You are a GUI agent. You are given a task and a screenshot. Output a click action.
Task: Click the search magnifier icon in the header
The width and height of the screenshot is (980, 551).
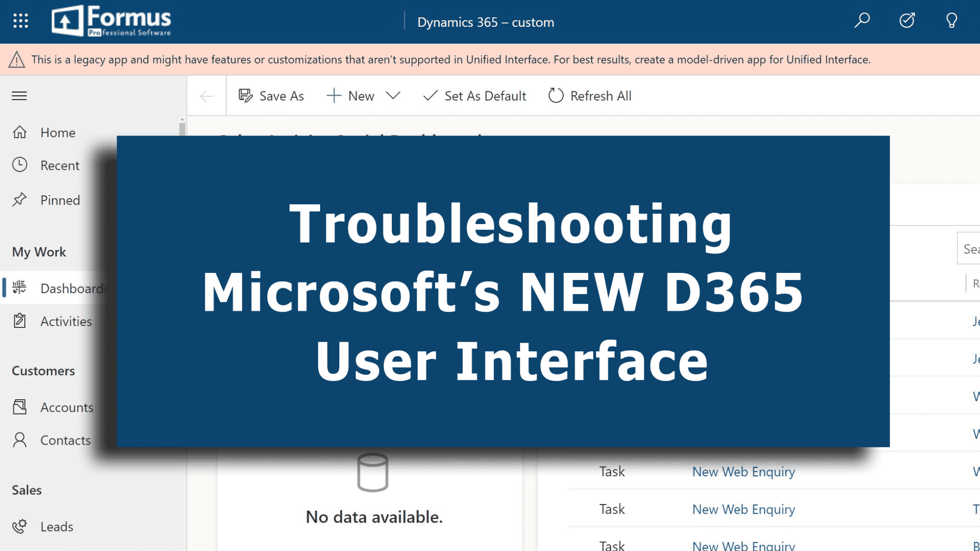[x=861, y=21]
